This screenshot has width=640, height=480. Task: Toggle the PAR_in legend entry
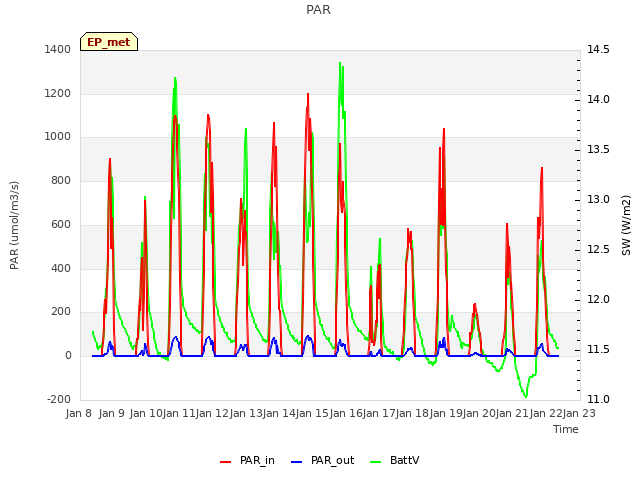[x=247, y=460]
